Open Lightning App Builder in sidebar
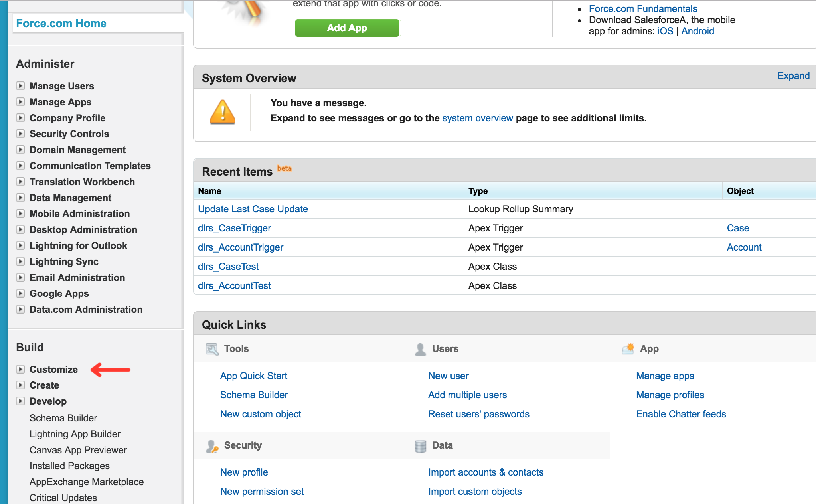 pyautogui.click(x=75, y=434)
